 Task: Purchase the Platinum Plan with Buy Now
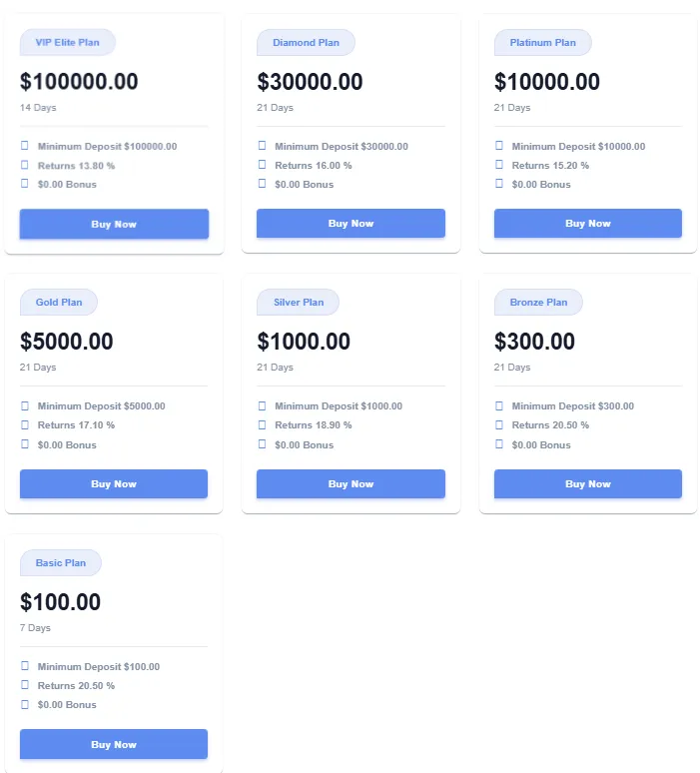coord(588,224)
